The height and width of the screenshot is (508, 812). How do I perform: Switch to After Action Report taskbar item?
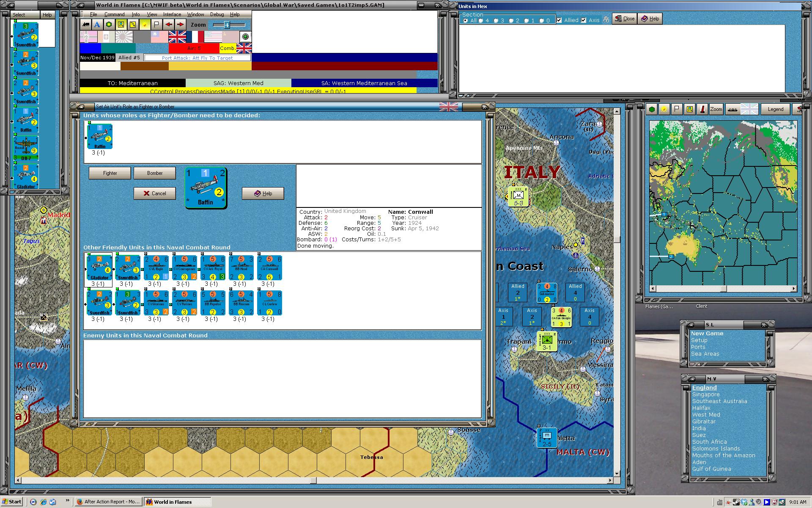108,502
